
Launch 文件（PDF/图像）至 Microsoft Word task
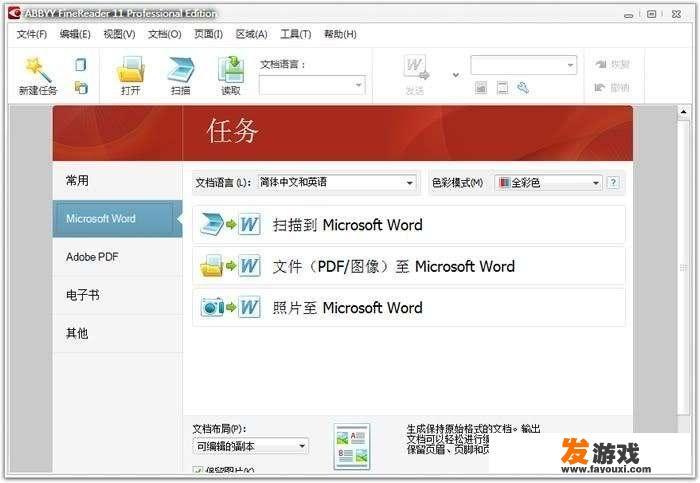[408, 266]
